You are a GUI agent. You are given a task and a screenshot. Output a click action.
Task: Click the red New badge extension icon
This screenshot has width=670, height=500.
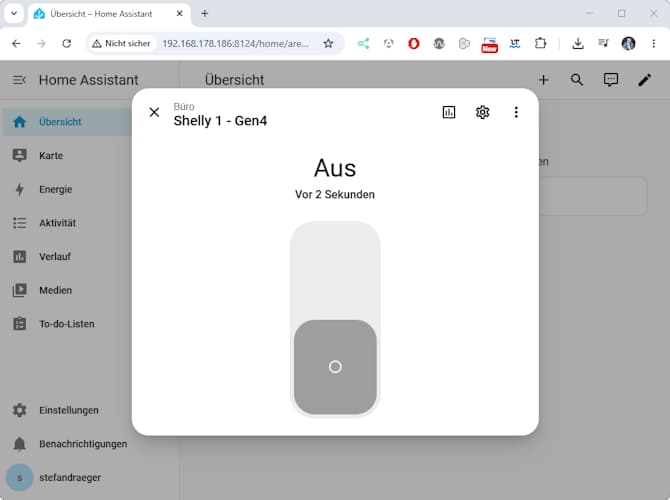click(x=489, y=45)
